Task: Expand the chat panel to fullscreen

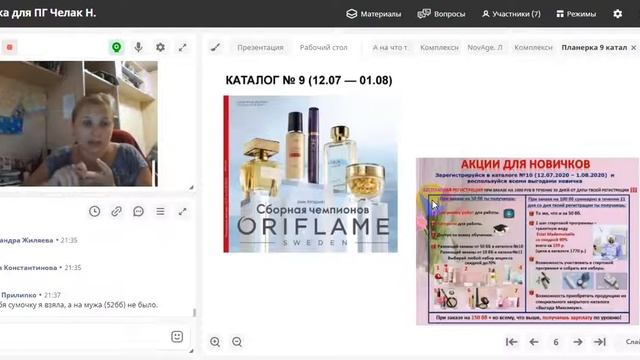Action: tap(182, 211)
